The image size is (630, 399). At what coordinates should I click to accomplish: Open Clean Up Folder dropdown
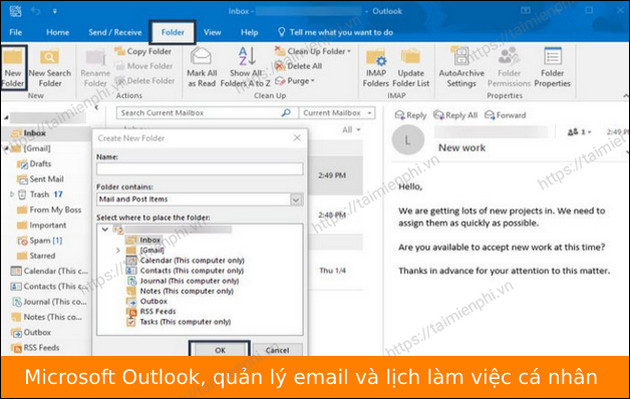tap(313, 51)
